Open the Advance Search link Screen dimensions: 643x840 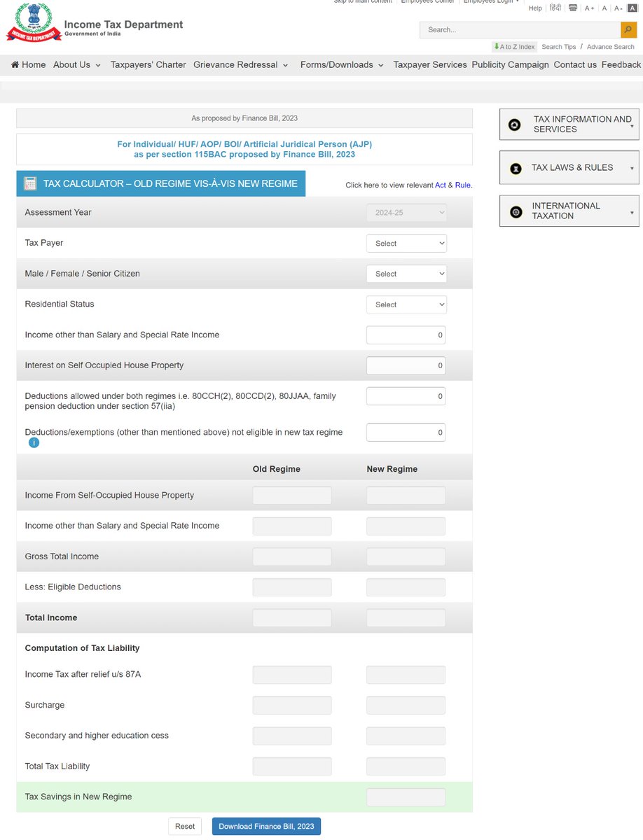611,47
